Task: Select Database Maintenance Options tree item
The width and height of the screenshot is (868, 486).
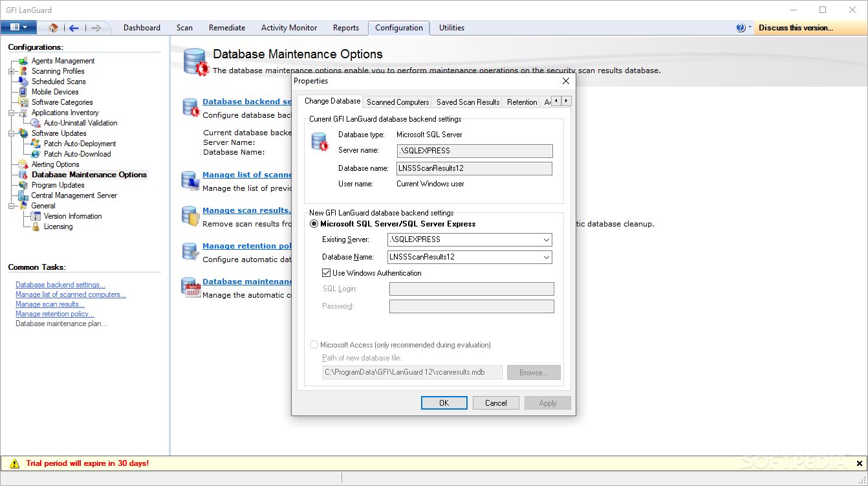Action: tap(89, 175)
